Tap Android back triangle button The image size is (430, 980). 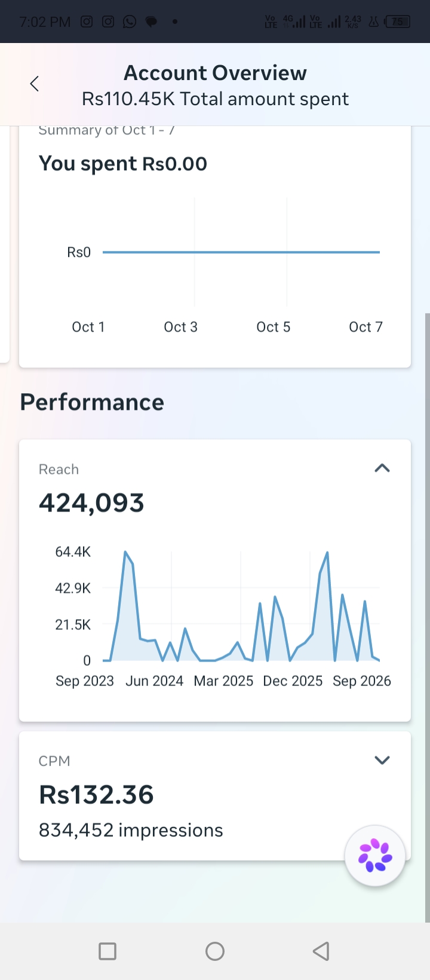tap(321, 951)
